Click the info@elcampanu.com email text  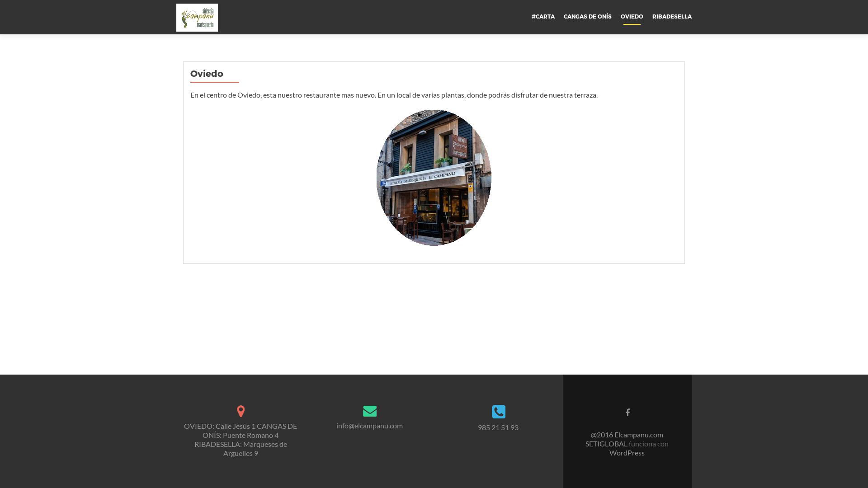369,426
